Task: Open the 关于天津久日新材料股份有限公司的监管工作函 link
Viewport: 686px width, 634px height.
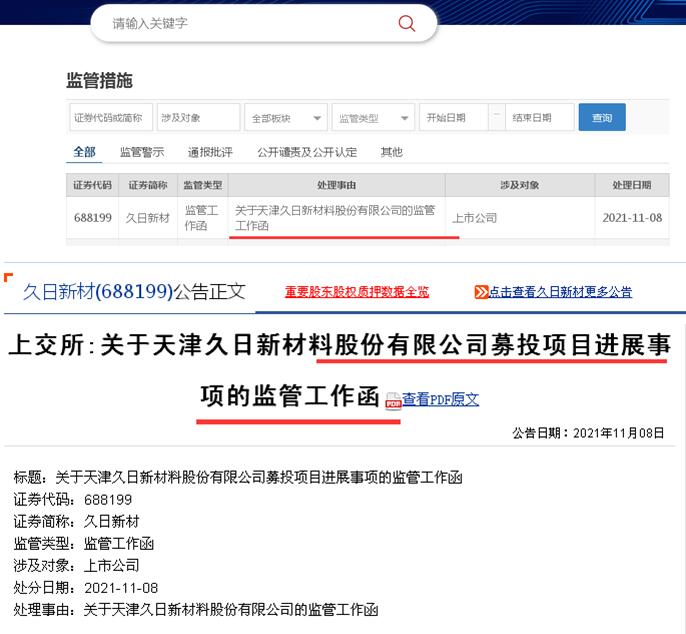Action: click(x=335, y=217)
